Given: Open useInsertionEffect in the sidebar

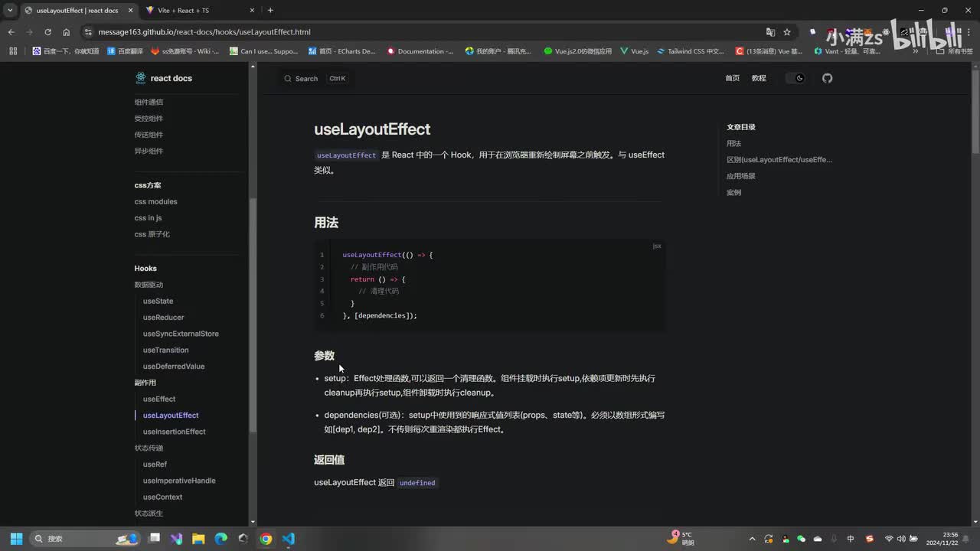Looking at the screenshot, I should 174,432.
